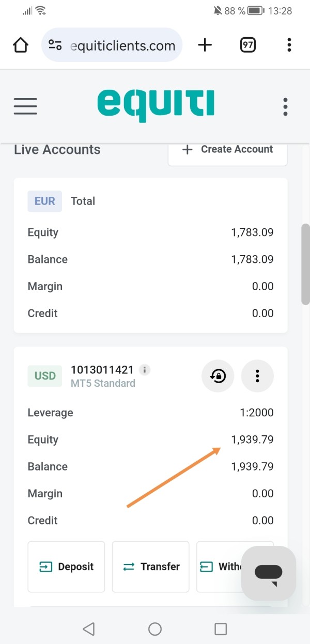Open the Equiti hamburger menu

(25, 106)
